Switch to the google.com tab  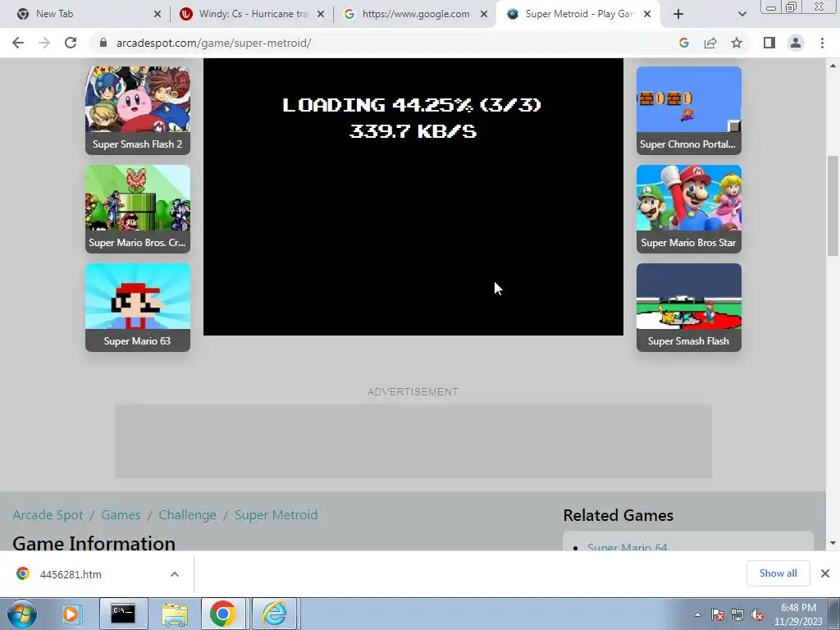tap(416, 14)
